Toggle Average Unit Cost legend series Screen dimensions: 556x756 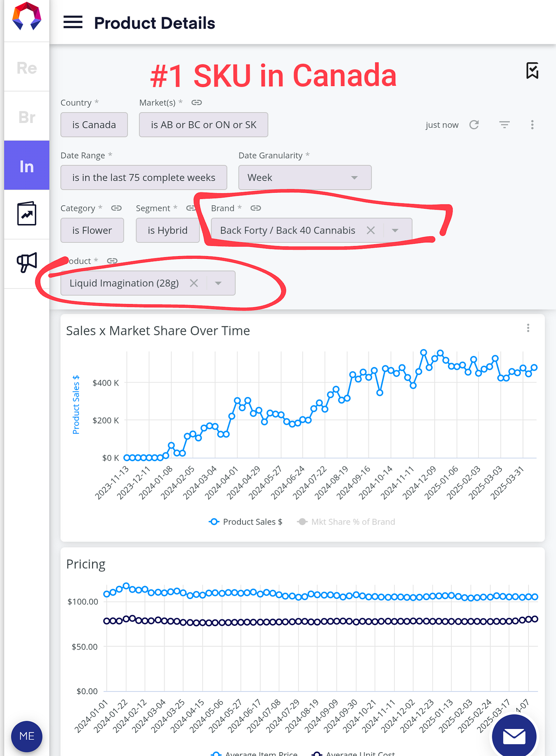(353, 754)
